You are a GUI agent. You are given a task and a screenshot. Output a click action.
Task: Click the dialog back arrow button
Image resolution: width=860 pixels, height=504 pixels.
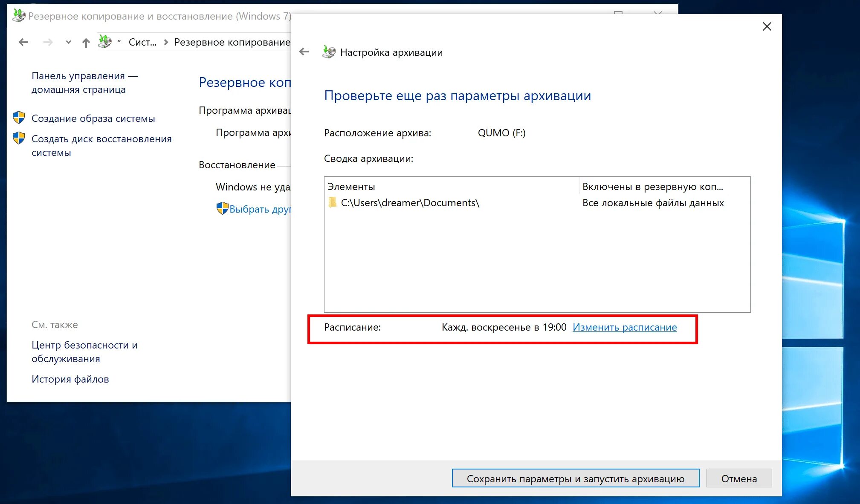(304, 52)
